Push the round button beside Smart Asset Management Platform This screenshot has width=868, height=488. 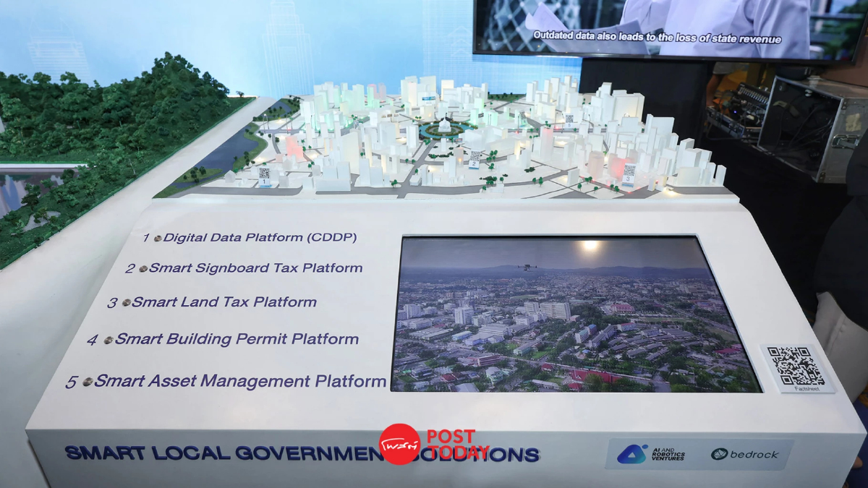tap(88, 382)
